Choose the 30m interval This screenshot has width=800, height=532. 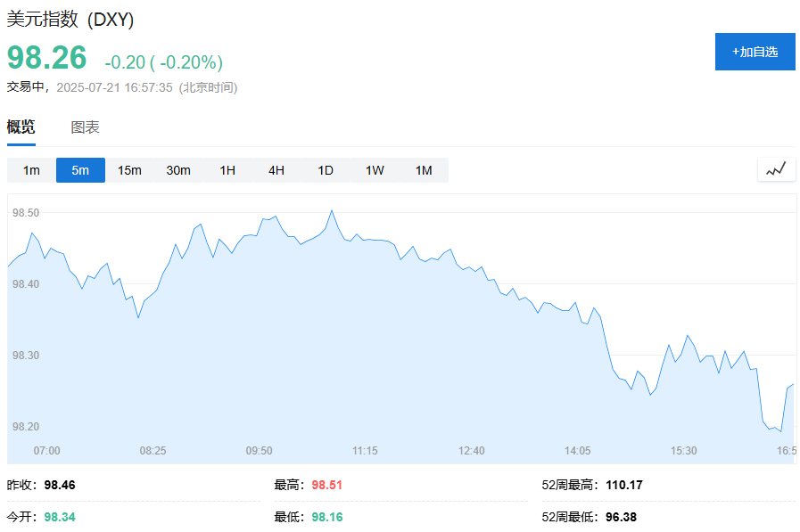pyautogui.click(x=178, y=170)
